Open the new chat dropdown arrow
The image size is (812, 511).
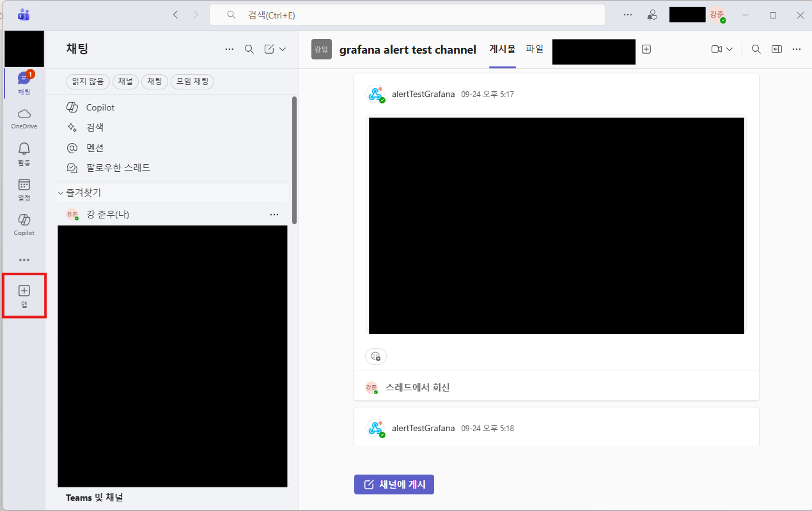[x=281, y=49]
